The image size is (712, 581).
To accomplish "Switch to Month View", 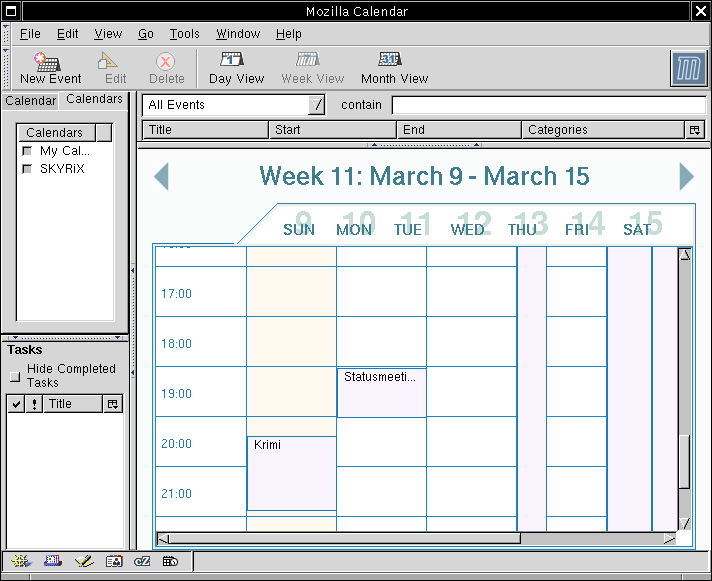I will coord(394,68).
